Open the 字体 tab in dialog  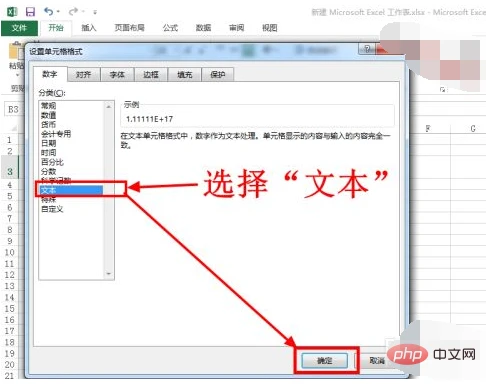coord(117,74)
